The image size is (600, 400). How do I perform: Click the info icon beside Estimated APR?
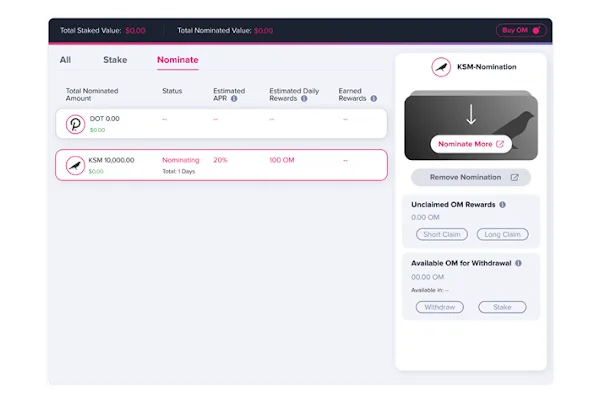[x=234, y=99]
